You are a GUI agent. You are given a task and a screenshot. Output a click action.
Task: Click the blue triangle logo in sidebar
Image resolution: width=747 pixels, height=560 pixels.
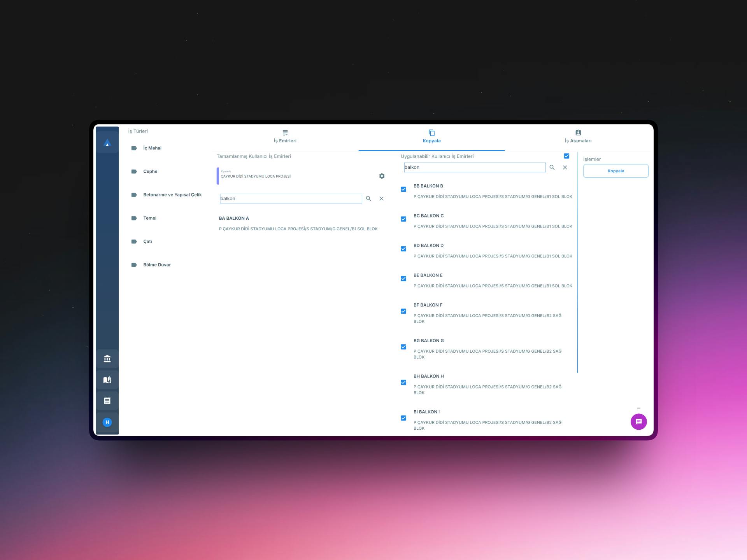coord(107,143)
